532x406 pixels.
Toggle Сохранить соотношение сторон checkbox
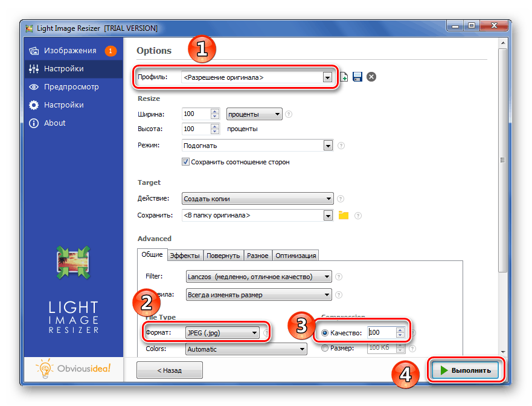point(185,161)
